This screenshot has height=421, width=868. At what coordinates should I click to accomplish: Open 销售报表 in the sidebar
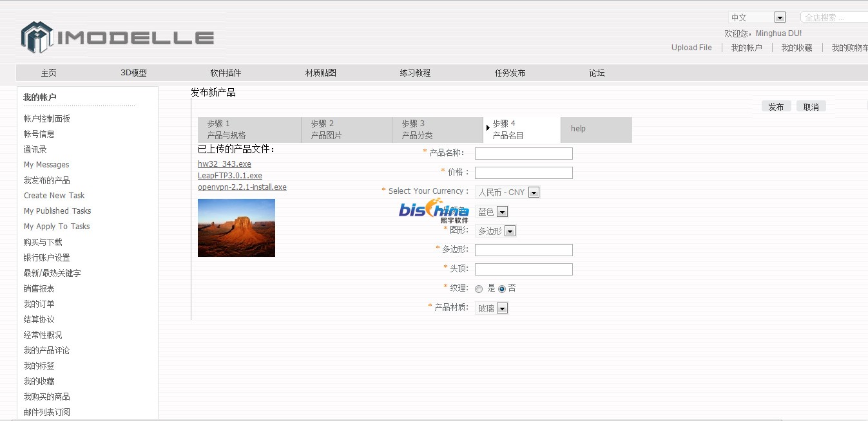click(x=39, y=288)
